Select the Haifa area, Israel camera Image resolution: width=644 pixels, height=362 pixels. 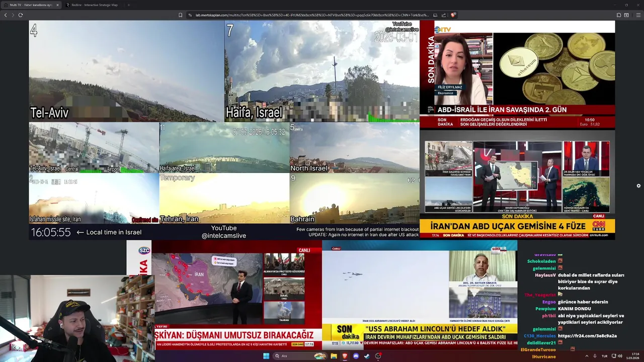pos(224,148)
